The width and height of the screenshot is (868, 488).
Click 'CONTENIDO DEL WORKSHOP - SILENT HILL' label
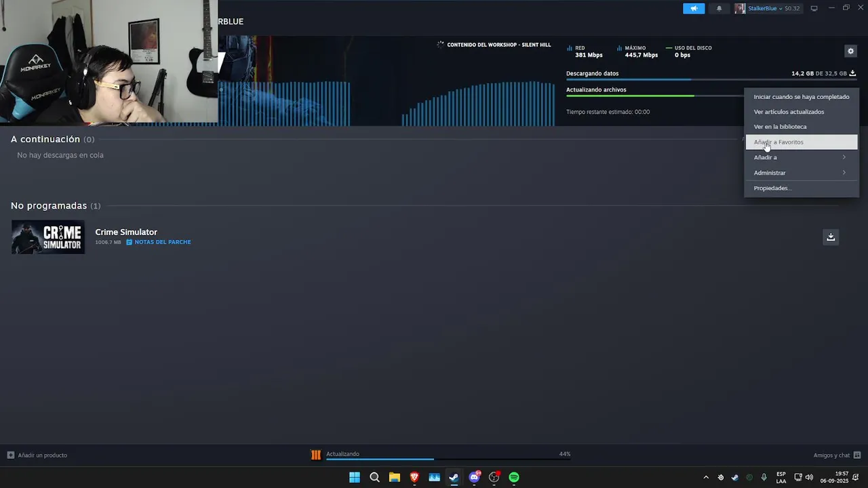[x=498, y=45]
